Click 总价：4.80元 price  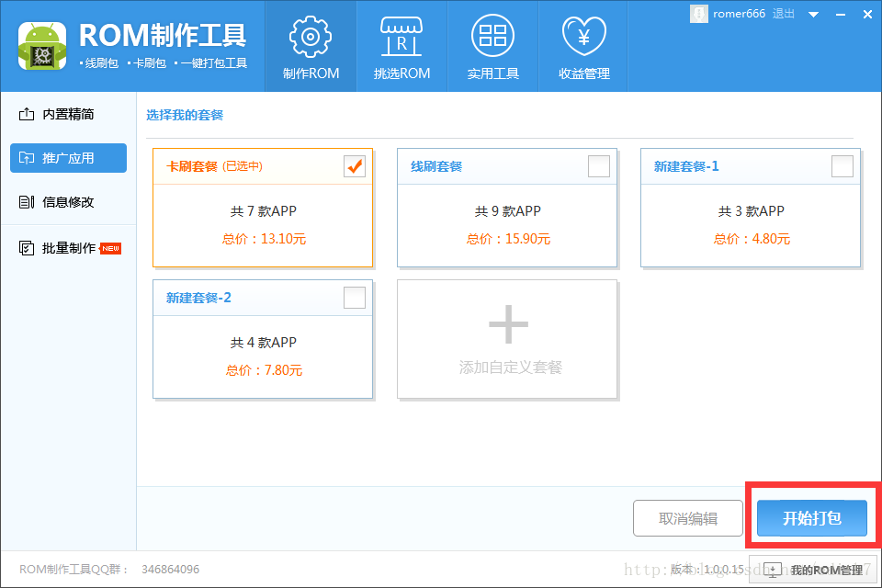coord(752,239)
